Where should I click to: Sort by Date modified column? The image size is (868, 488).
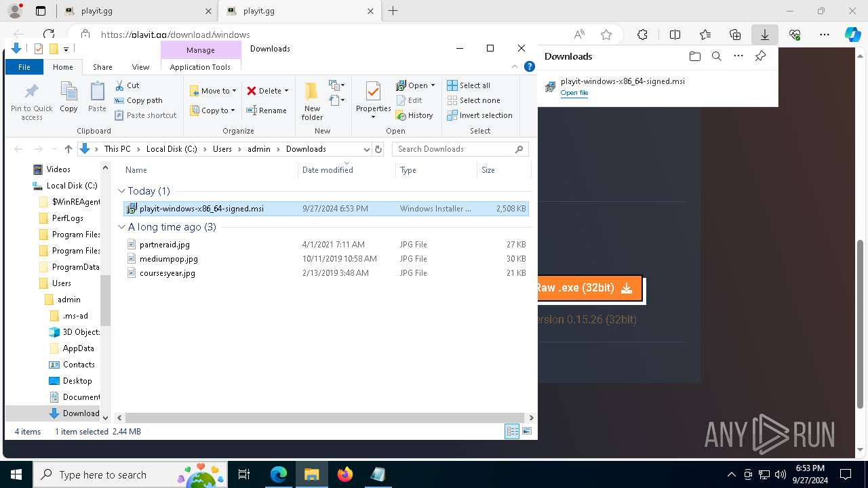pyautogui.click(x=347, y=170)
